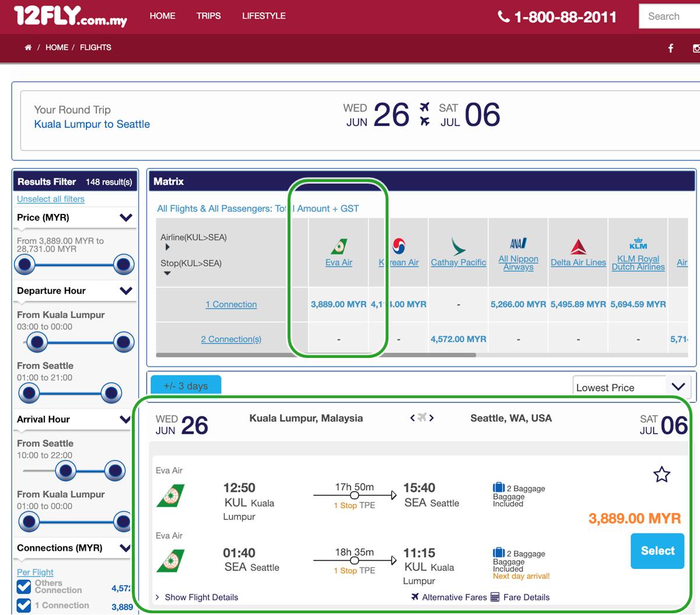700x615 pixels.
Task: Open Delta Air Lines link
Action: point(578,262)
